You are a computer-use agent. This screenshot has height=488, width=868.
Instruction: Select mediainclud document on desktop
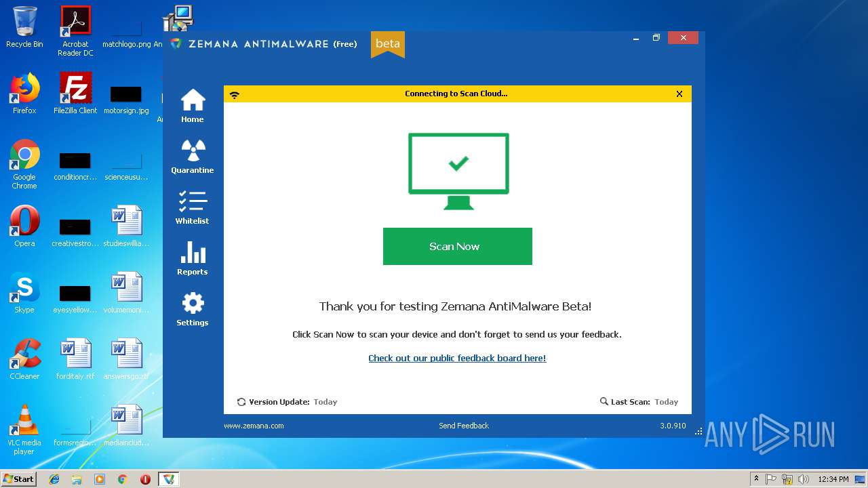[126, 426]
